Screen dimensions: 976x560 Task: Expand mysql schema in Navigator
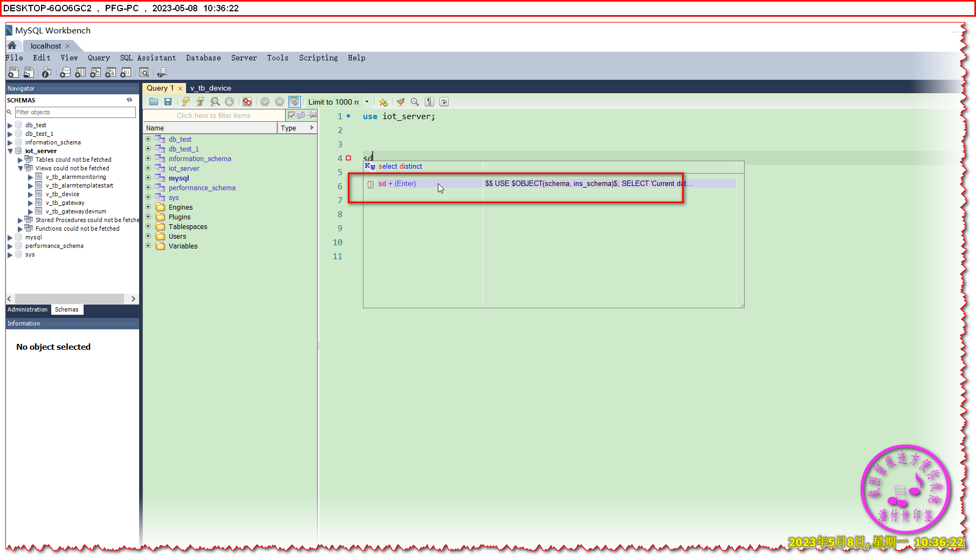pos(10,237)
